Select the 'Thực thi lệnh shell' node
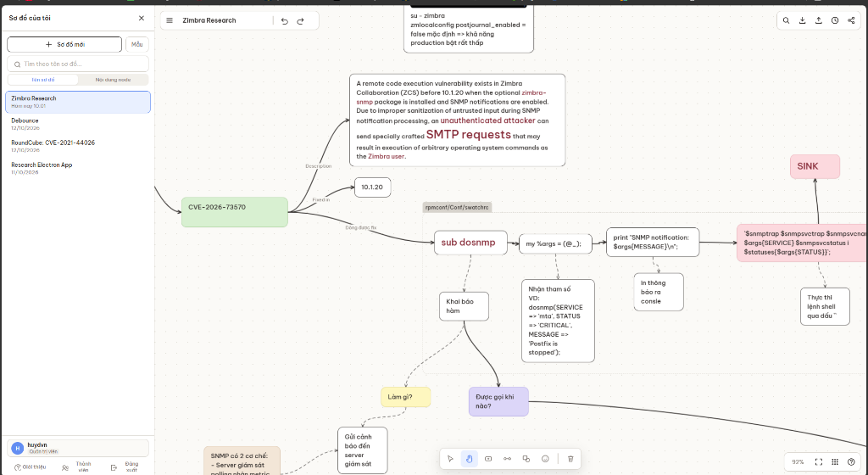The width and height of the screenshot is (868, 475). click(x=825, y=306)
